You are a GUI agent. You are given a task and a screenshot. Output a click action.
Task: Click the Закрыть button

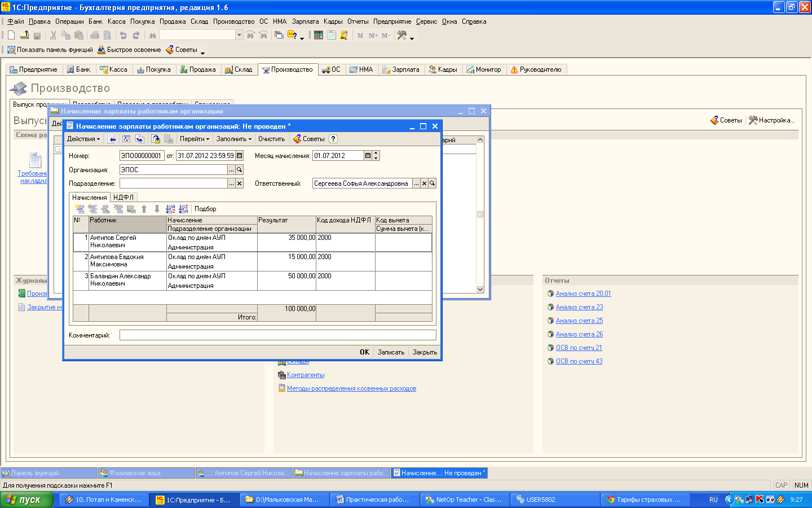[x=425, y=352]
